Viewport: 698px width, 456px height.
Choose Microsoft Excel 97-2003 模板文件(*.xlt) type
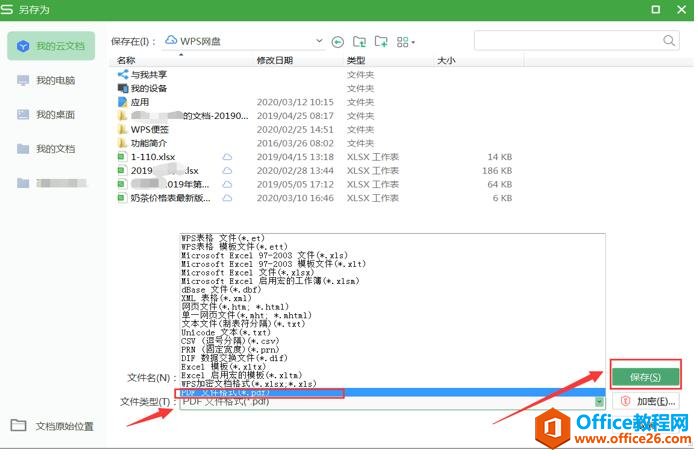[273, 264]
